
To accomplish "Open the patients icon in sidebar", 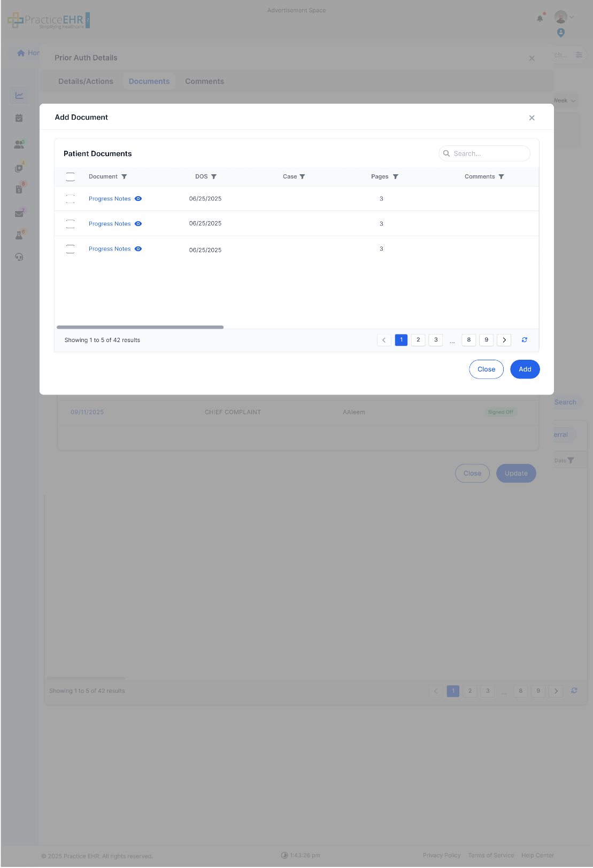I will [19, 144].
